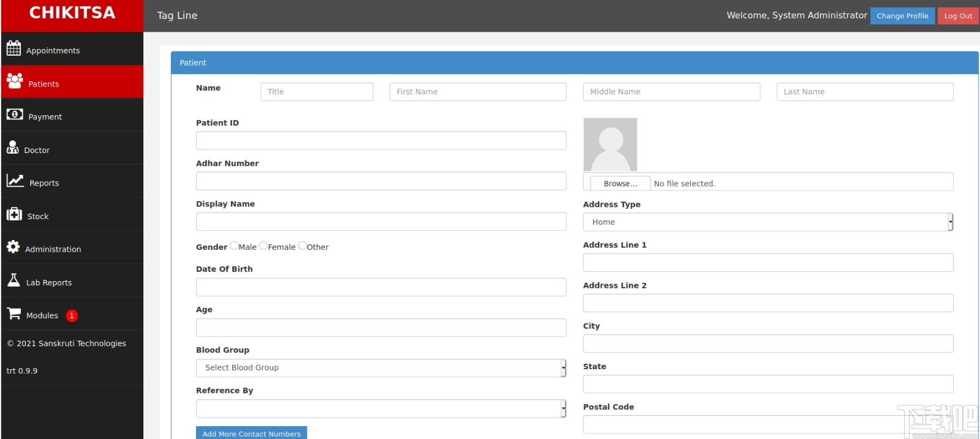980x439 pixels.
Task: Open Administration menu item
Action: 72,247
